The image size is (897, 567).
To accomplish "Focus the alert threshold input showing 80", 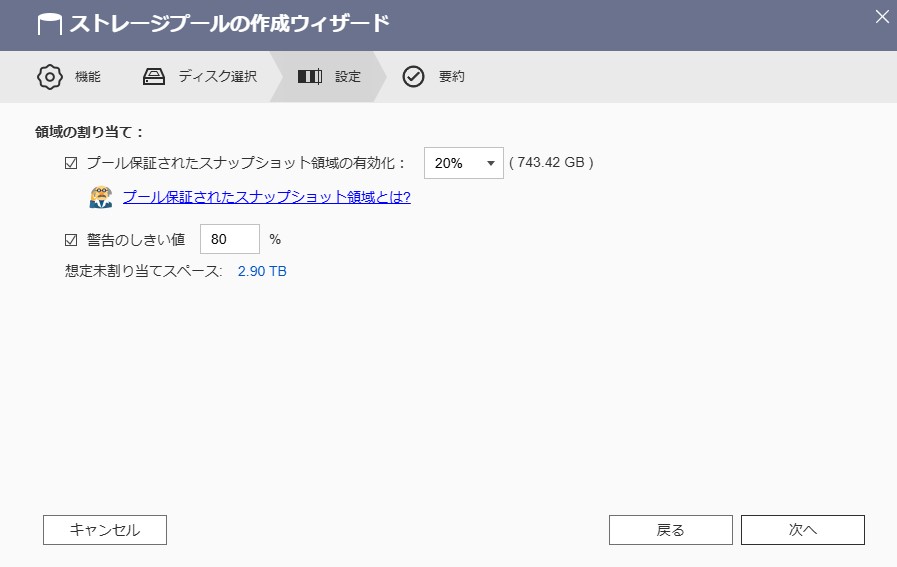I will pyautogui.click(x=229, y=239).
